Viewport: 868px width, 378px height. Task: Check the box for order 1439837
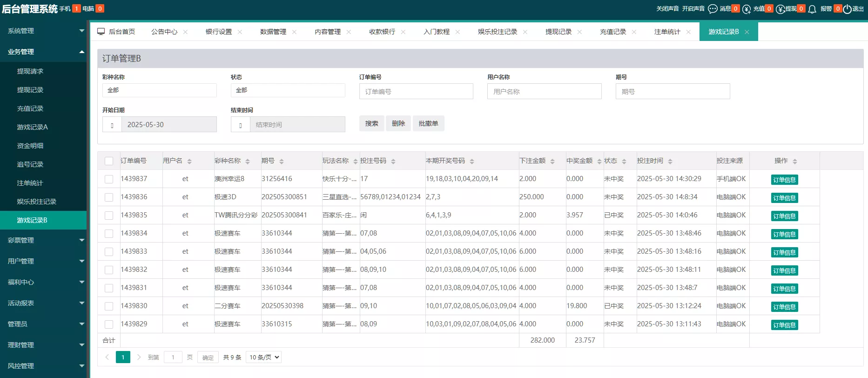coord(109,179)
